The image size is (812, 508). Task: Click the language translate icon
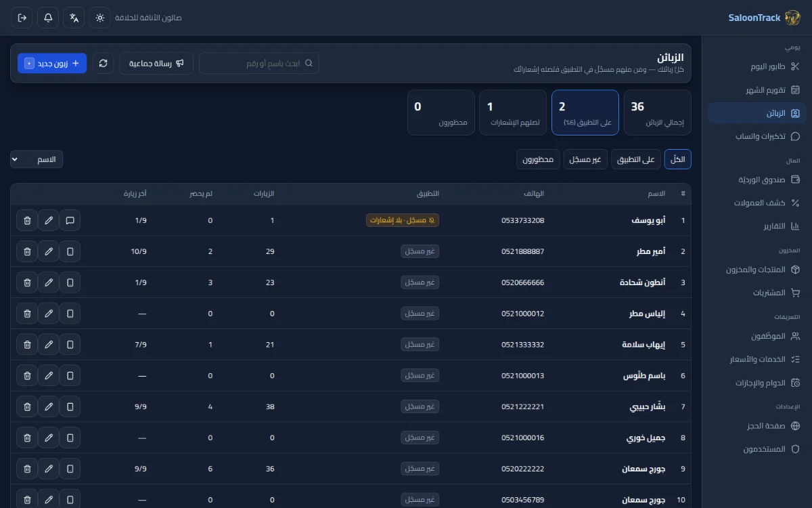pos(74,18)
